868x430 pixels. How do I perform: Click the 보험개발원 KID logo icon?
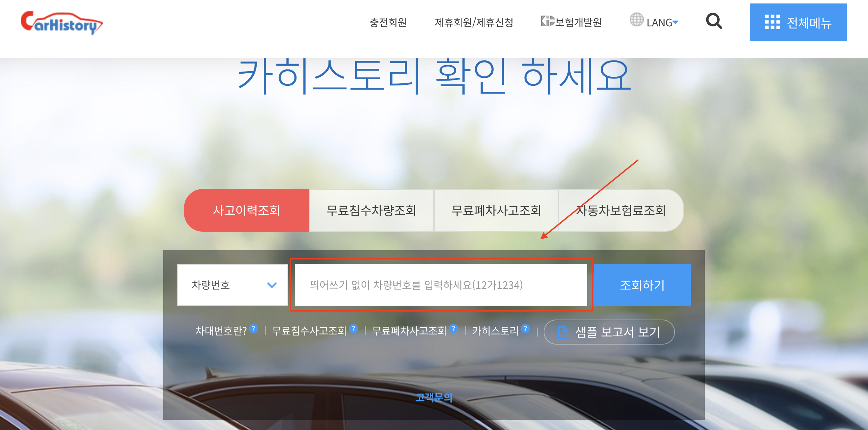coord(548,21)
